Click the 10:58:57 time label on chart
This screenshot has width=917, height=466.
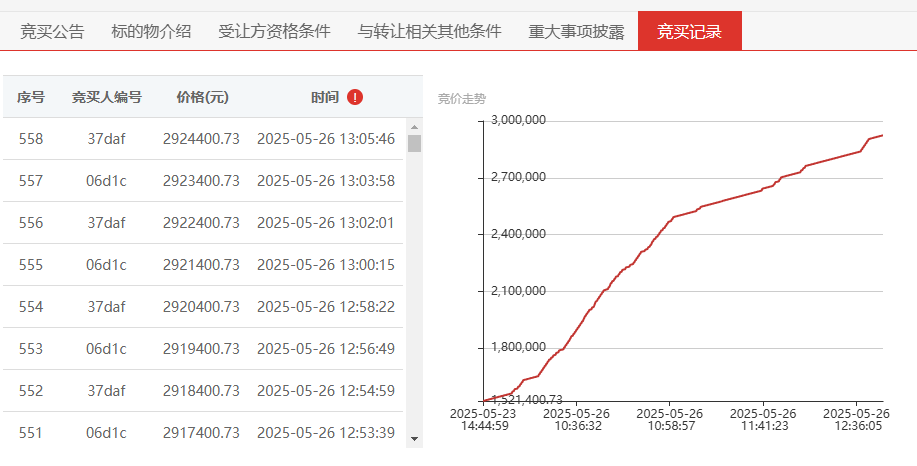tap(670, 426)
